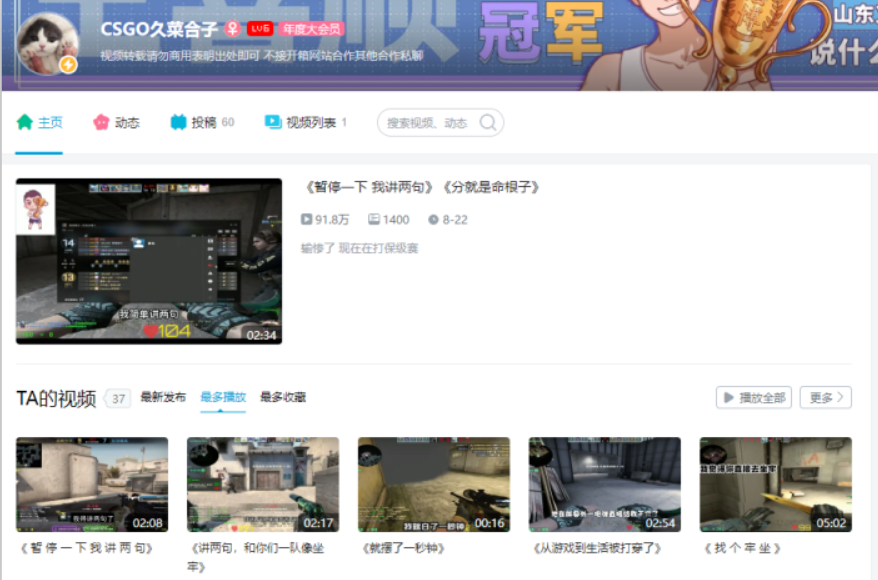Open video title 《暂停一下我讲两句》 in list
Viewport: 878px width, 580px height.
coord(87,548)
